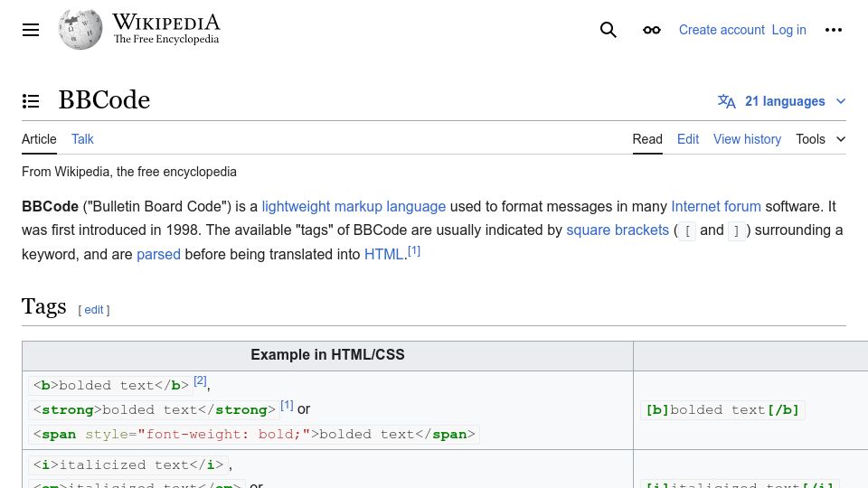Open the View history tab
Viewport: 868px width, 488px height.
747,139
